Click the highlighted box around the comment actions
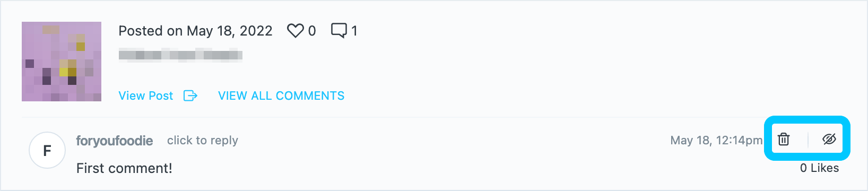Screen dimensions: 868x191 tap(807, 138)
